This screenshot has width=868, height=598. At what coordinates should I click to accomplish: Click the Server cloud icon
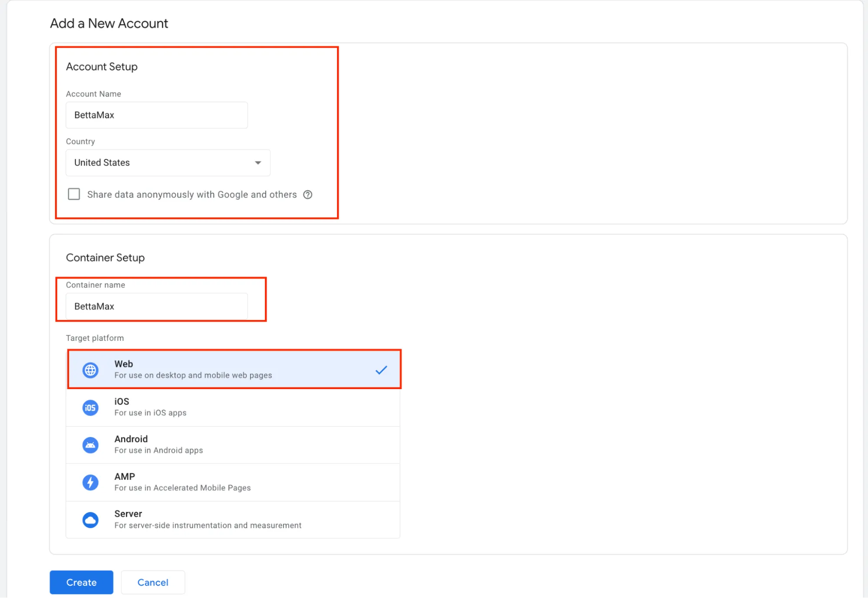pos(90,520)
